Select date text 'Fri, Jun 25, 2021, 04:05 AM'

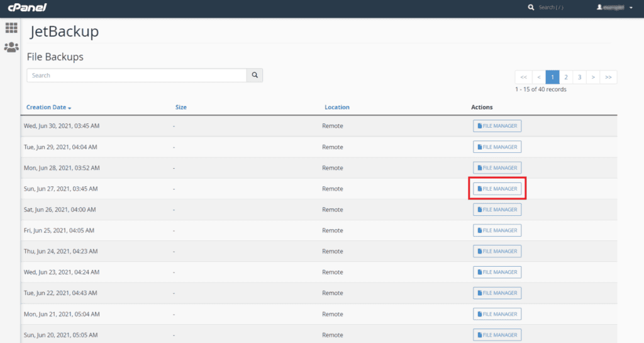pyautogui.click(x=59, y=230)
